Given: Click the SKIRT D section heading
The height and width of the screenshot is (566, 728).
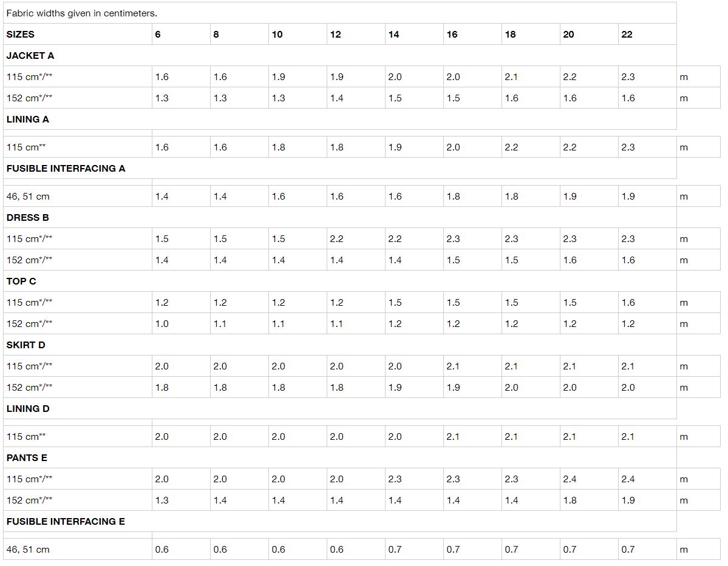Looking at the screenshot, I should coord(26,345).
